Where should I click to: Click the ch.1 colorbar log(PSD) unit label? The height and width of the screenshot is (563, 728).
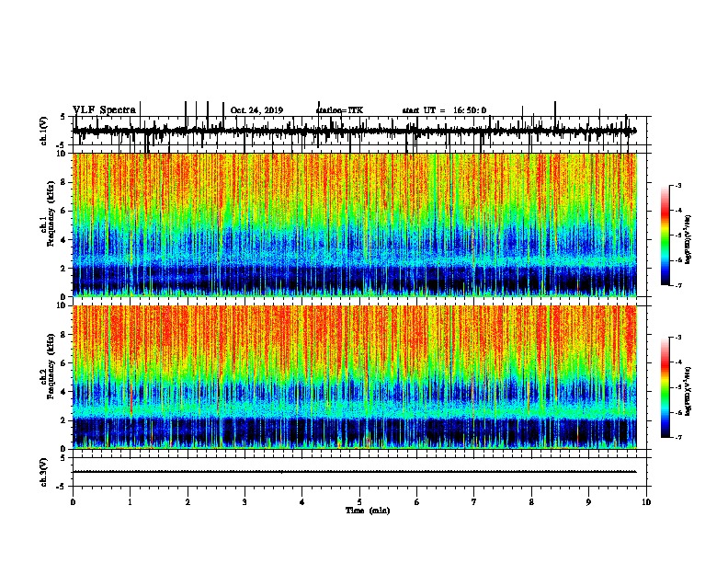(x=688, y=239)
